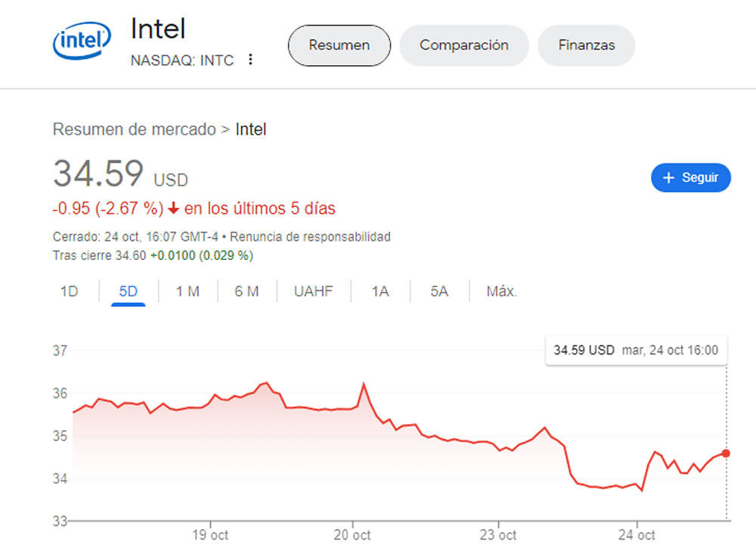Viewport: 756px width, 551px height.
Task: Choose the 6 M chart range
Action: [x=246, y=291]
